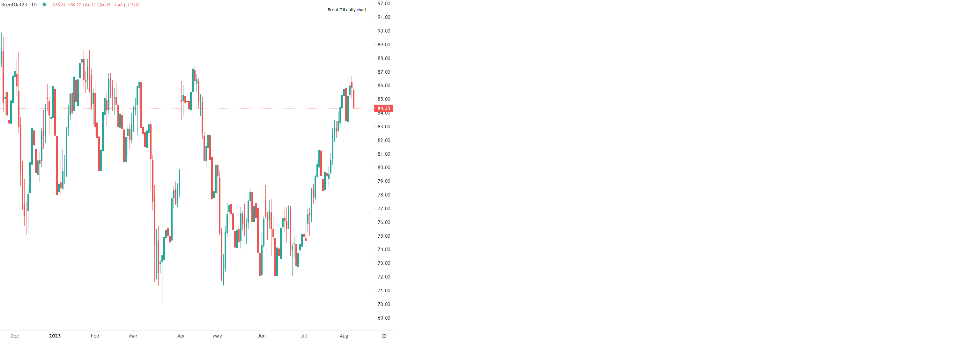Click the 92.00 level on price axis
This screenshot has width=980, height=341.
(x=383, y=4)
